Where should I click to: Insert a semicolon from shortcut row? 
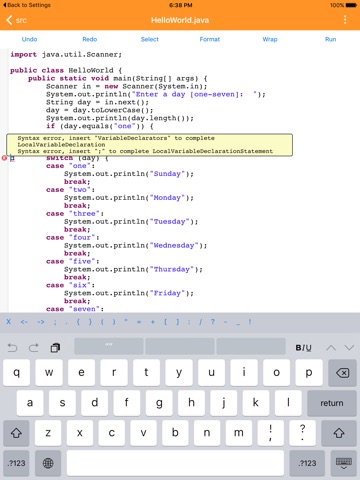[55, 322]
